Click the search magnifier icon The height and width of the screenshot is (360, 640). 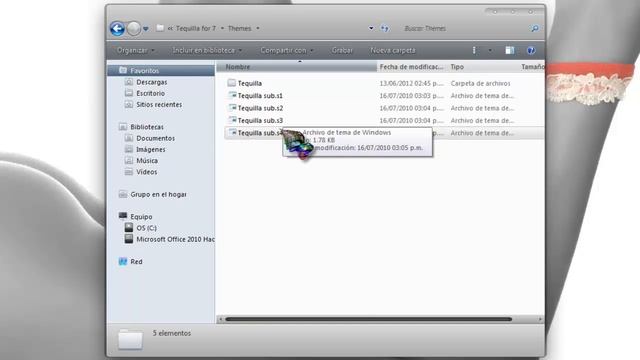click(534, 29)
